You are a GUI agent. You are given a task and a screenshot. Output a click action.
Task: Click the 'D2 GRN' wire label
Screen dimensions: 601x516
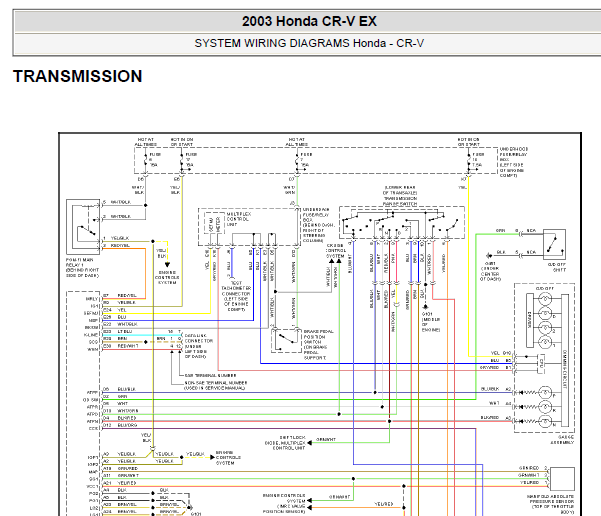pos(115,396)
